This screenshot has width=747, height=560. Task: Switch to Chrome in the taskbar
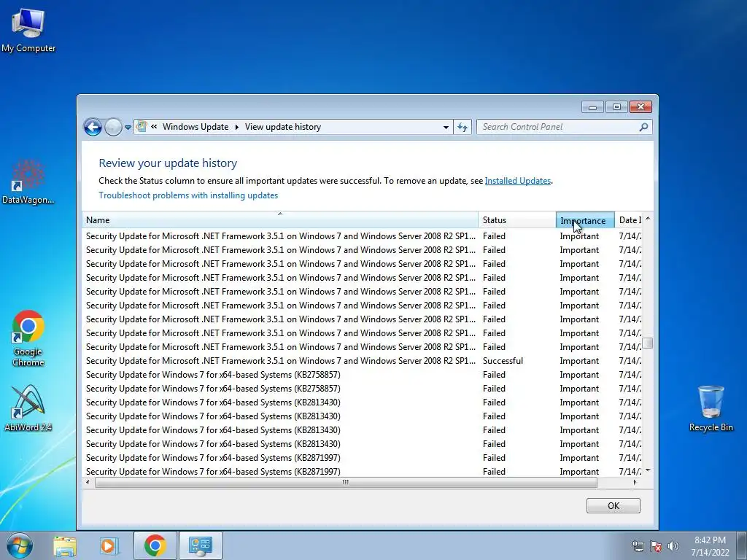point(155,545)
